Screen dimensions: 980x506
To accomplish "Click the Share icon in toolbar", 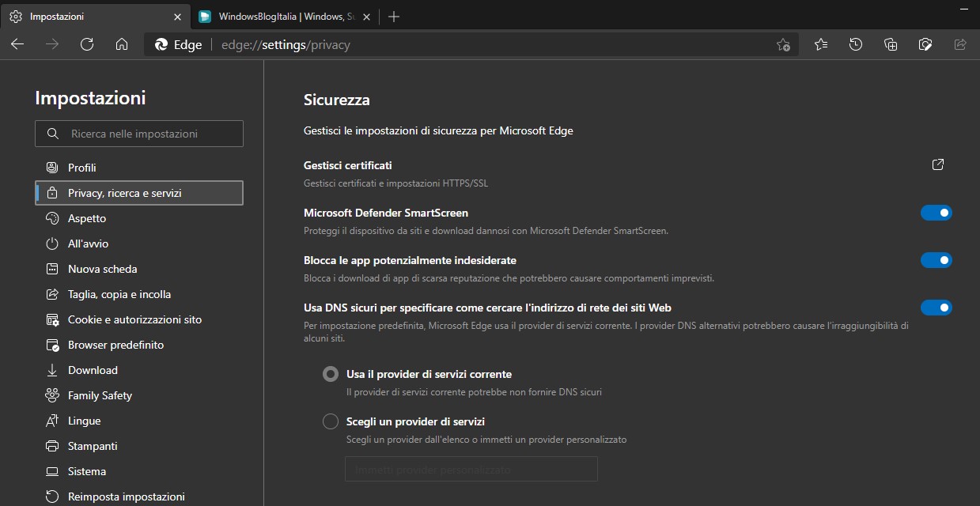I will tap(960, 44).
